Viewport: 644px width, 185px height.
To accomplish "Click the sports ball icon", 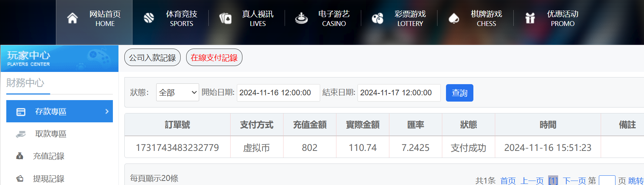I will [x=149, y=18].
